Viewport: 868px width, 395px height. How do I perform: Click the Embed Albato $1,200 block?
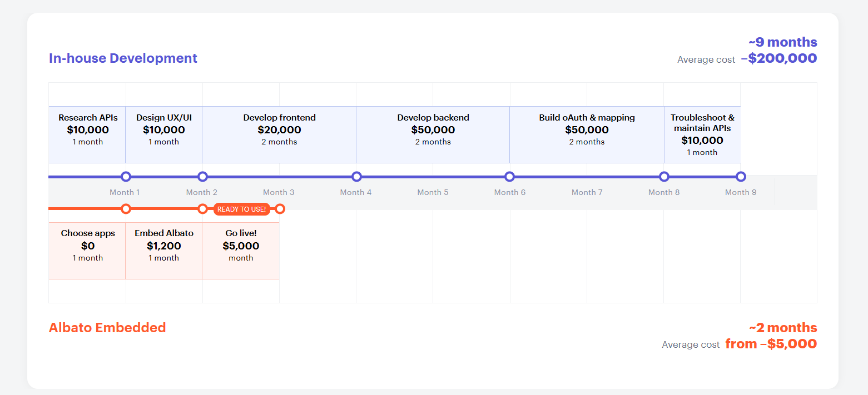[164, 251]
